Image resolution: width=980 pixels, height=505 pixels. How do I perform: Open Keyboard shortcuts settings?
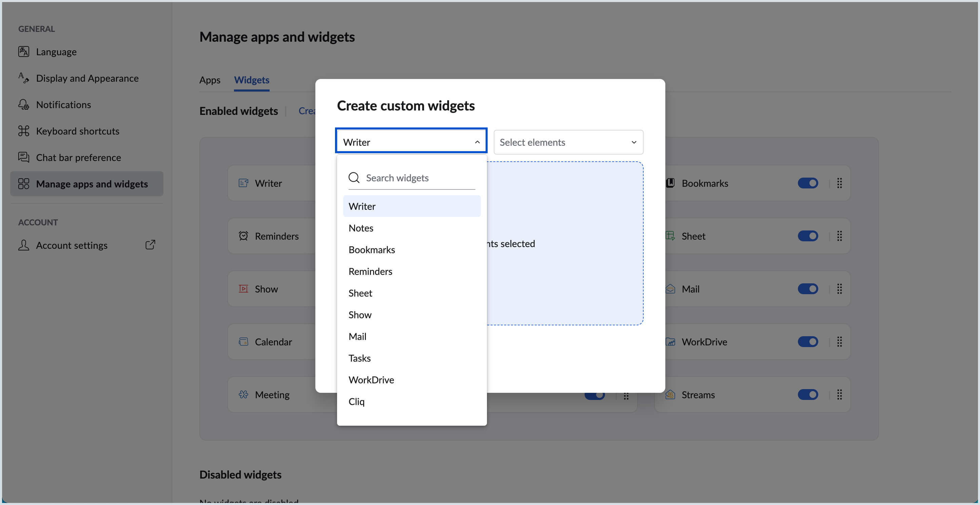[x=77, y=131]
